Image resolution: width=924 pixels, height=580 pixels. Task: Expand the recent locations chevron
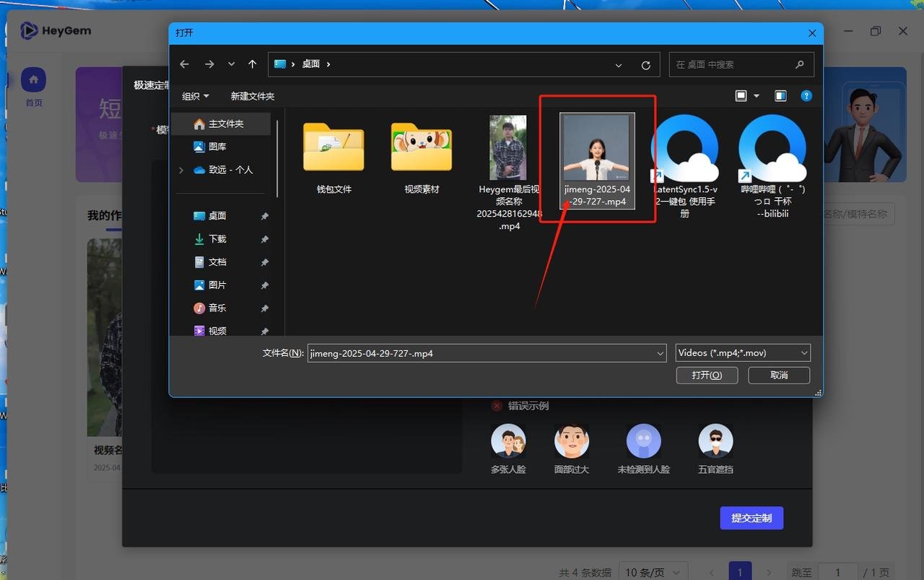231,64
